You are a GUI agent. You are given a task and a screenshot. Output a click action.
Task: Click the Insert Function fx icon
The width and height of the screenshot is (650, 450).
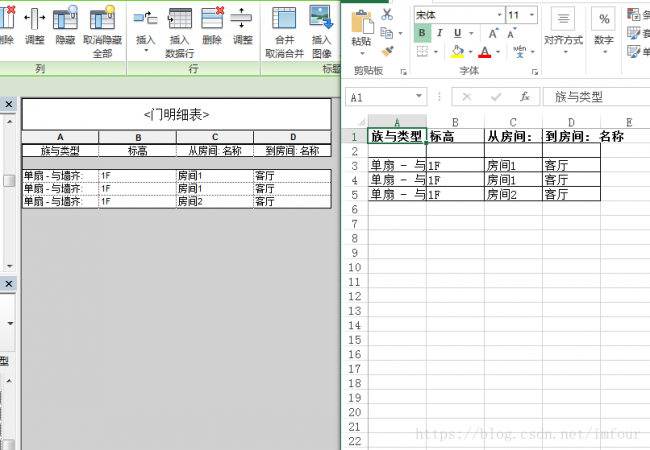(x=523, y=97)
